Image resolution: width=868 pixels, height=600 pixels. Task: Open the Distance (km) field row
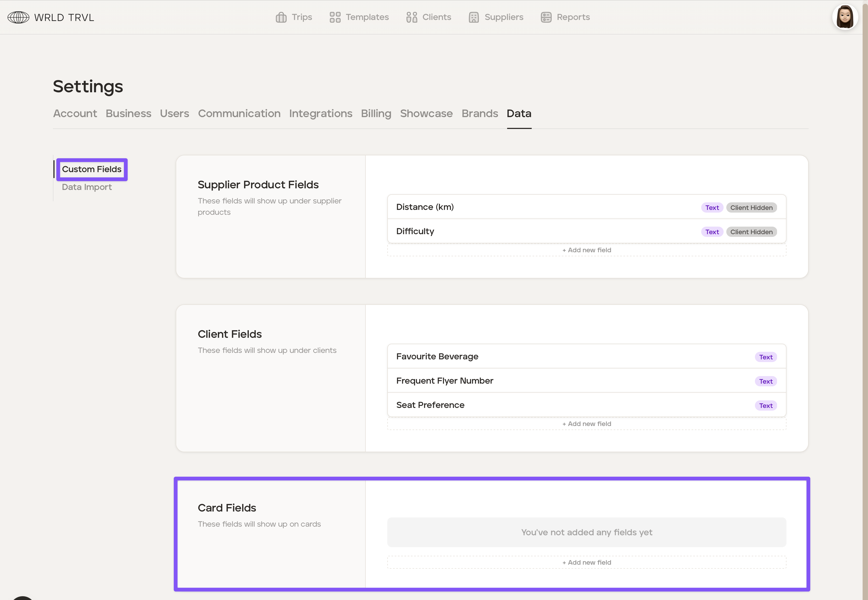[425, 207]
